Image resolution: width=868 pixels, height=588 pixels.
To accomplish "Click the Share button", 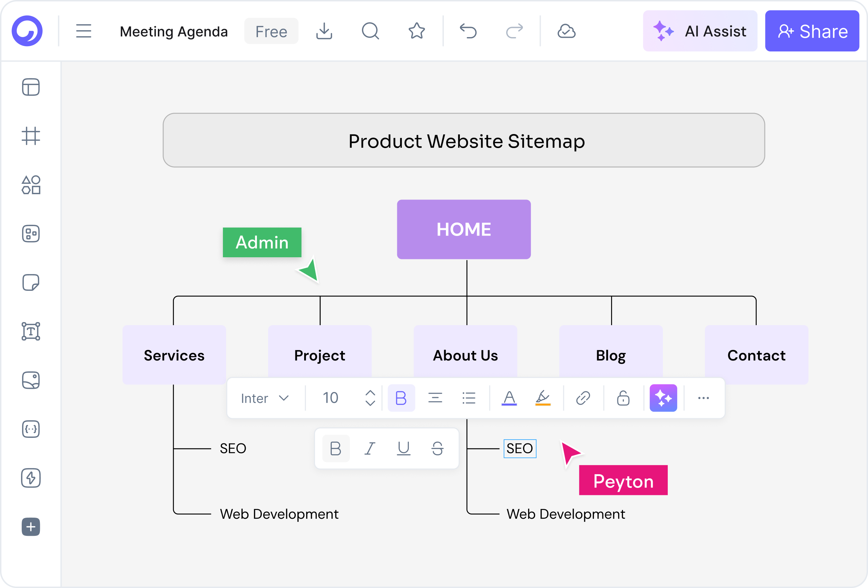I will coord(812,31).
